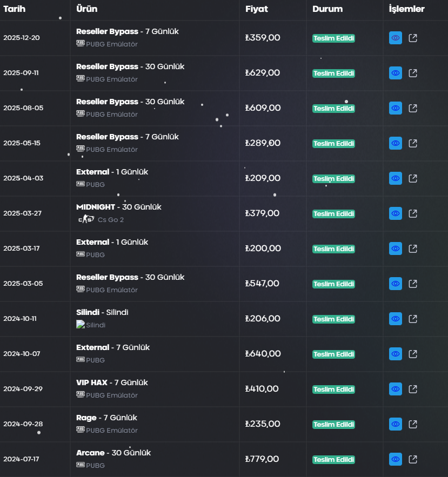The height and width of the screenshot is (477, 448).
Task: Open external link for the 2025-04-03 order
Action: coord(413,178)
